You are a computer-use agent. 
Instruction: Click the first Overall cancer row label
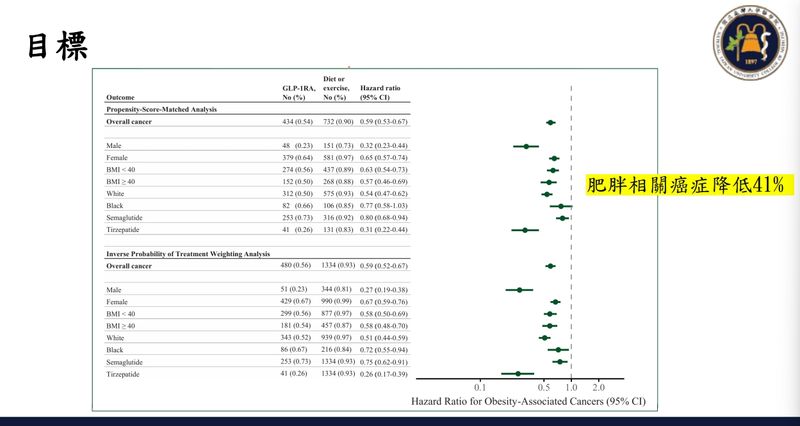click(x=129, y=122)
